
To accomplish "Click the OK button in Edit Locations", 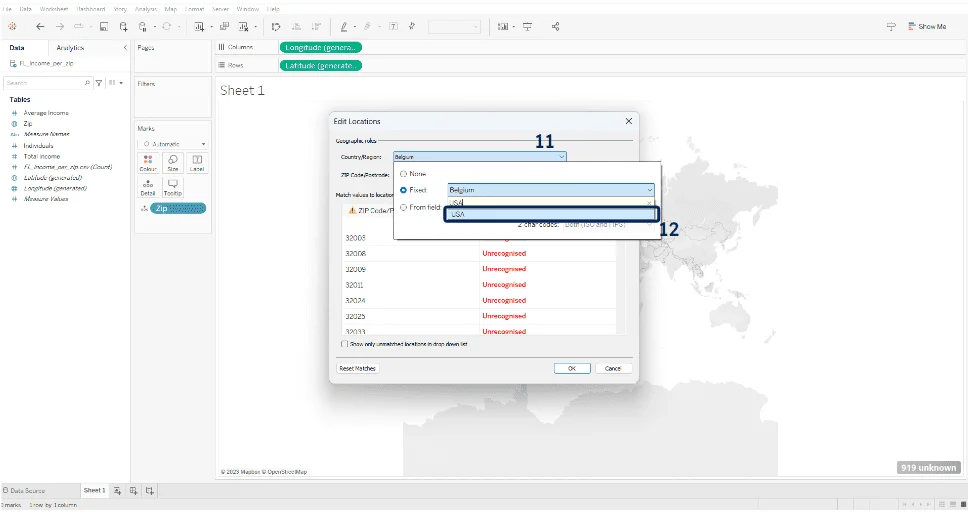I will pyautogui.click(x=571, y=368).
